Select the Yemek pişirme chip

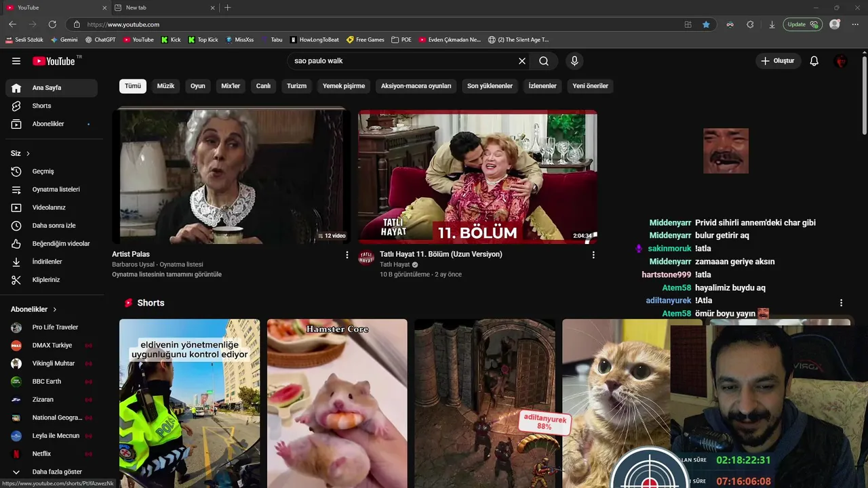pyautogui.click(x=344, y=86)
